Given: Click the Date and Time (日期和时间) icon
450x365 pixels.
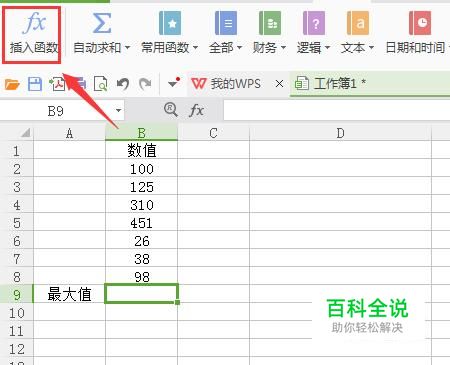Looking at the screenshot, I should pos(420,23).
